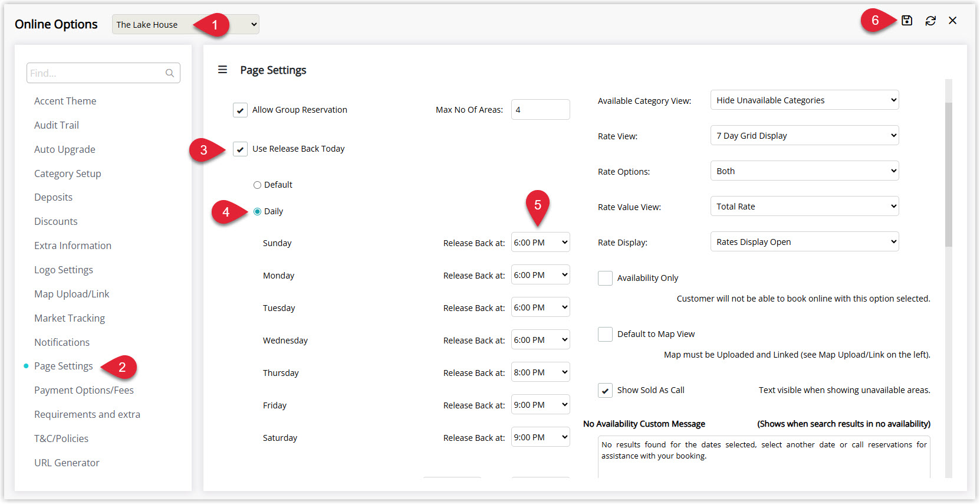Select Deposits in the sidebar
980x504 pixels.
pos(53,197)
